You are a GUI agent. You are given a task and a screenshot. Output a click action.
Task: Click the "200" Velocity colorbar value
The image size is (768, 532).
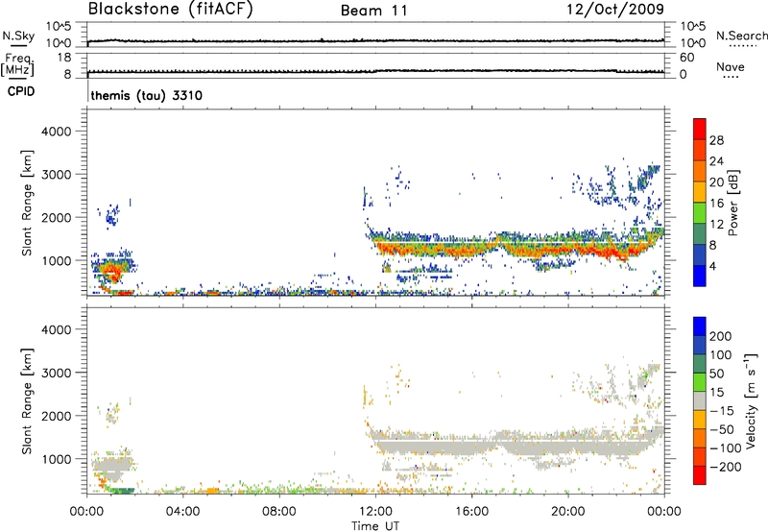click(721, 336)
